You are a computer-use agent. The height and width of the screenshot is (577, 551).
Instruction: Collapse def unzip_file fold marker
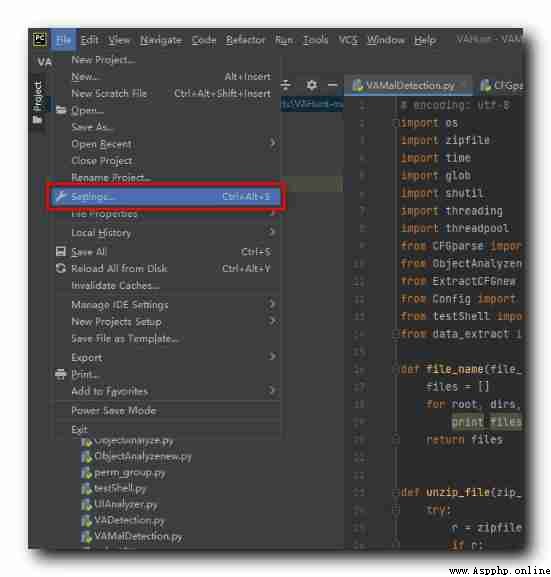[396, 492]
